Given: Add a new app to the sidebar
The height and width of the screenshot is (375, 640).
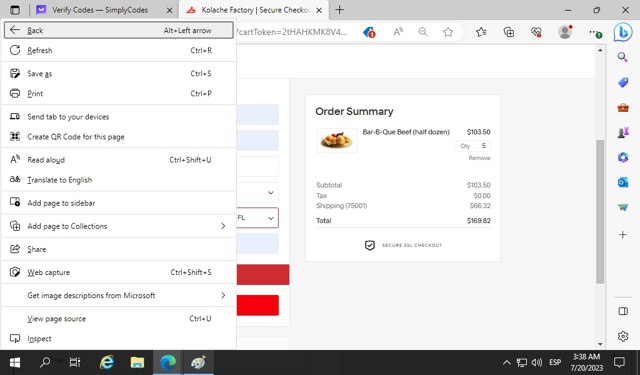Looking at the screenshot, I should 622,235.
